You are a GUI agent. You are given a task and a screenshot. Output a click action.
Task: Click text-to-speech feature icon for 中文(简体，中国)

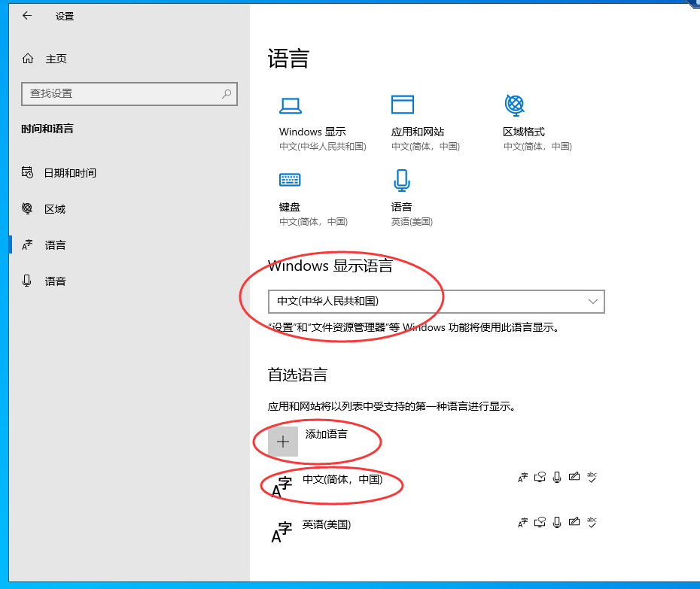pos(540,478)
